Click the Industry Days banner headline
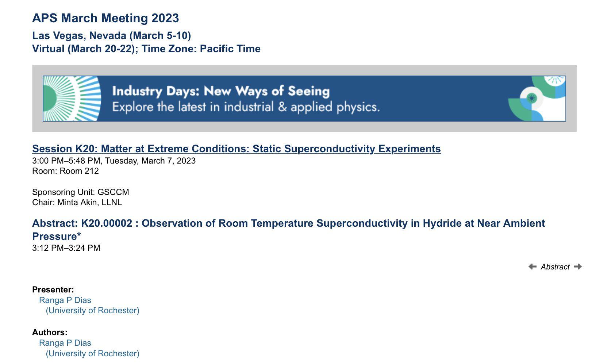The width and height of the screenshot is (592, 364). tap(221, 91)
